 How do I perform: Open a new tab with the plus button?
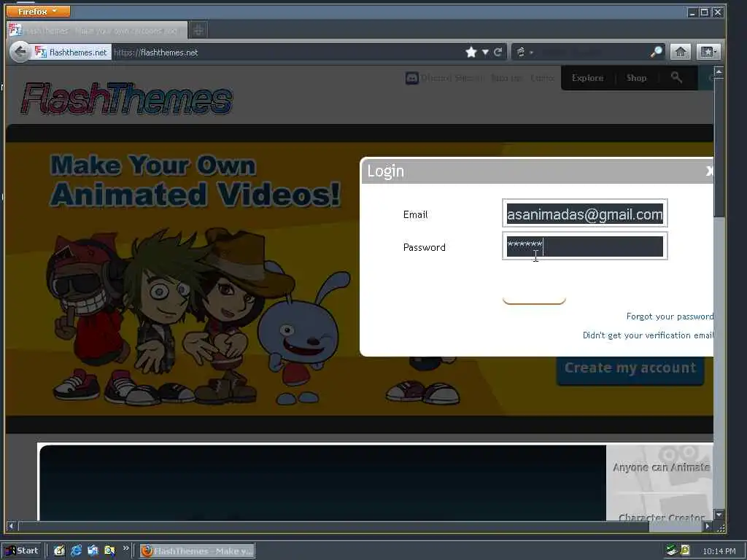[x=198, y=31]
